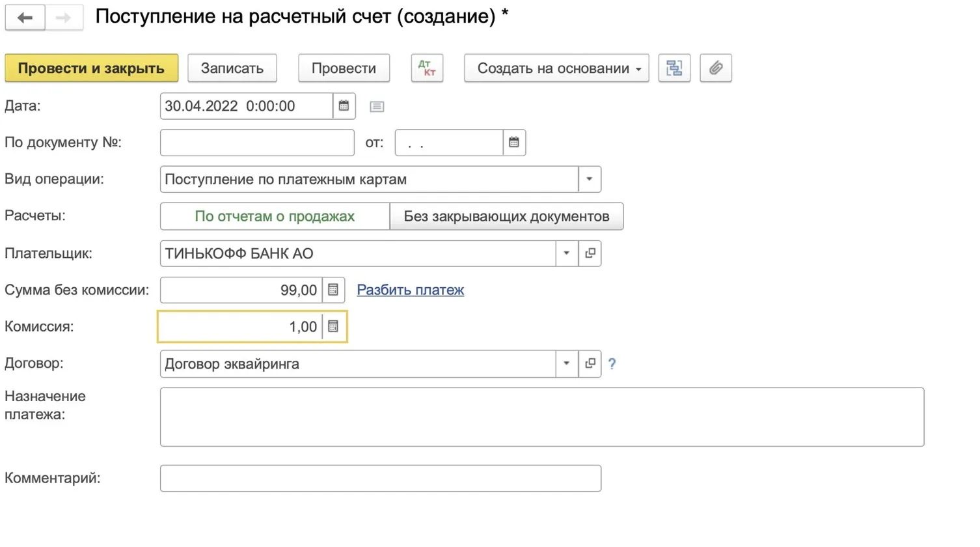Open calendar picker for Дата field
The image size is (980, 547).
(x=344, y=106)
